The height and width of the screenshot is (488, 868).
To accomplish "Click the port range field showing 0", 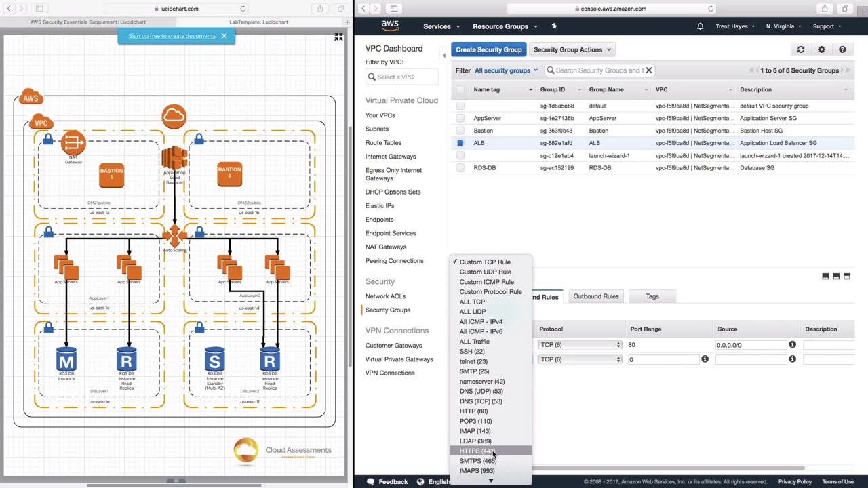I will (663, 359).
